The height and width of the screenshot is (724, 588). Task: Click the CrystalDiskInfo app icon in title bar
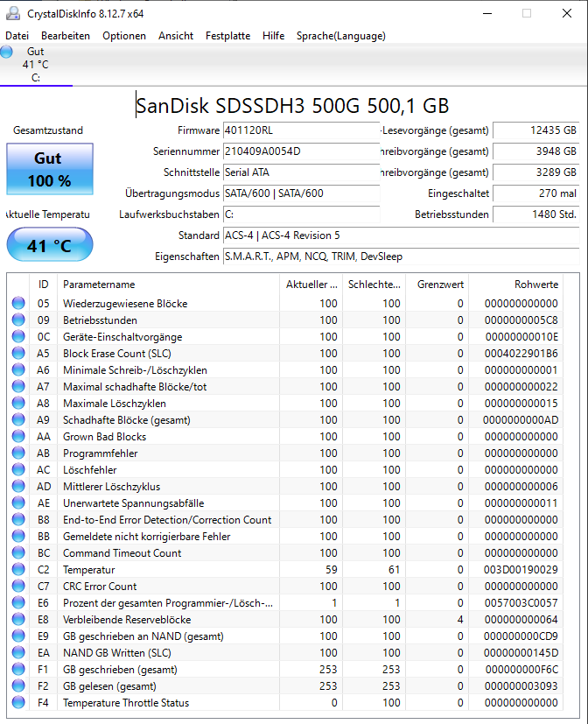tap(12, 13)
